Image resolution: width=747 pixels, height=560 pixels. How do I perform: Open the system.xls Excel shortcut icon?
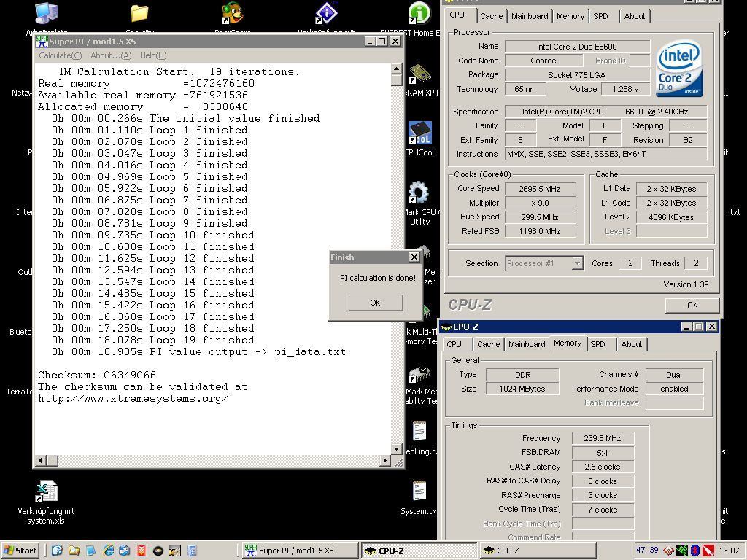[x=46, y=491]
